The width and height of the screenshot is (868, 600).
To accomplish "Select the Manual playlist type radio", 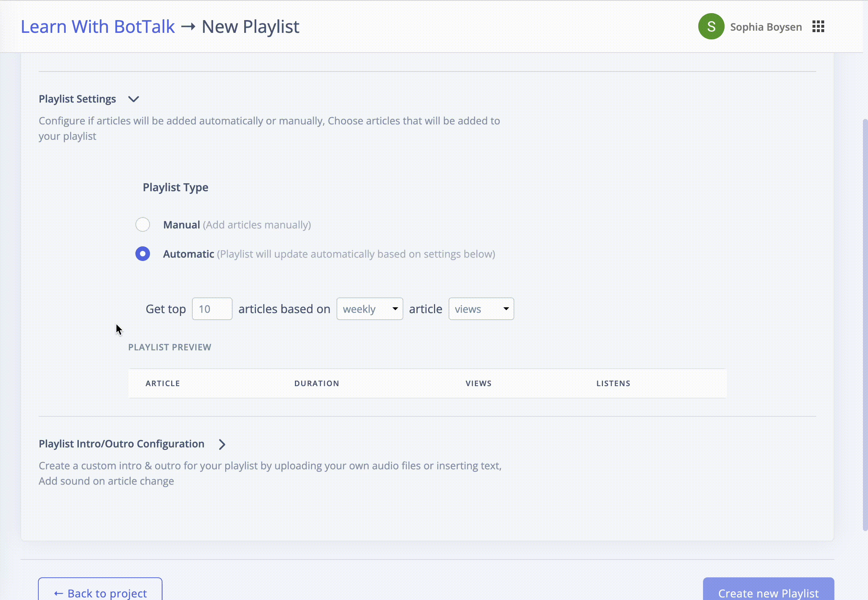I will pyautogui.click(x=142, y=225).
